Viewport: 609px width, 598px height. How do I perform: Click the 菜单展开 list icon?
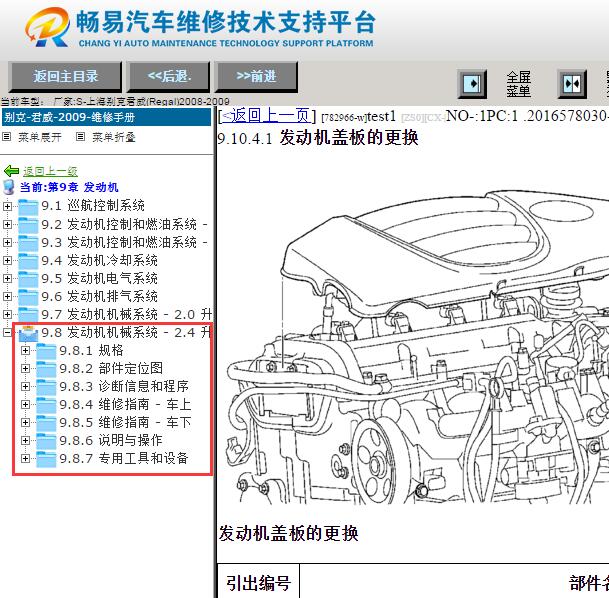[6, 137]
